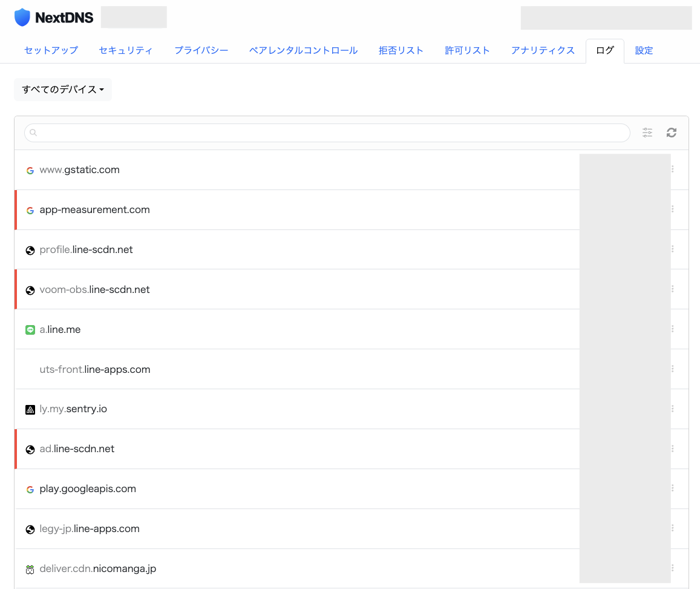This screenshot has height=589, width=700.
Task: Click the a.line.me domain text
Action: (x=61, y=329)
